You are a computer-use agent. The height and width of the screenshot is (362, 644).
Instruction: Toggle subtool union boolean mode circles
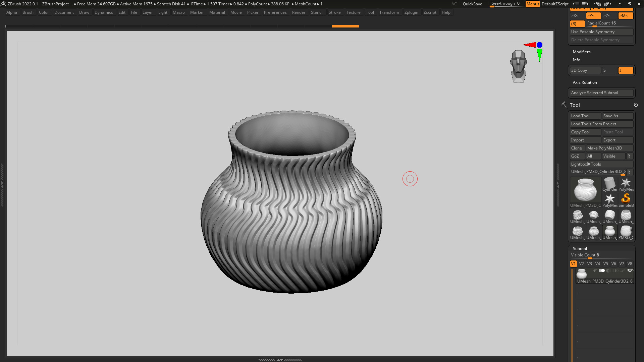coord(602,271)
